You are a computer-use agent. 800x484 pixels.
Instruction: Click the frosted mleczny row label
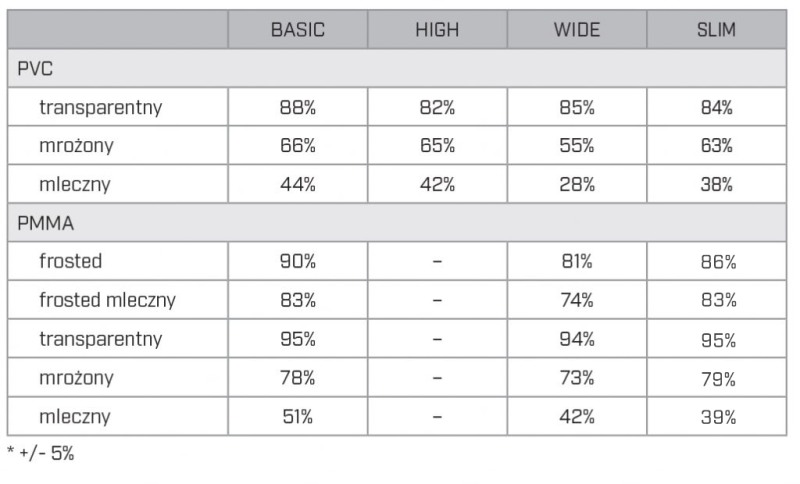pos(107,300)
